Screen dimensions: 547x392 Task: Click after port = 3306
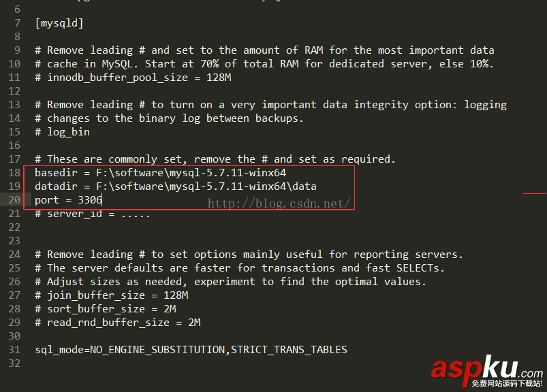pyautogui.click(x=102, y=200)
